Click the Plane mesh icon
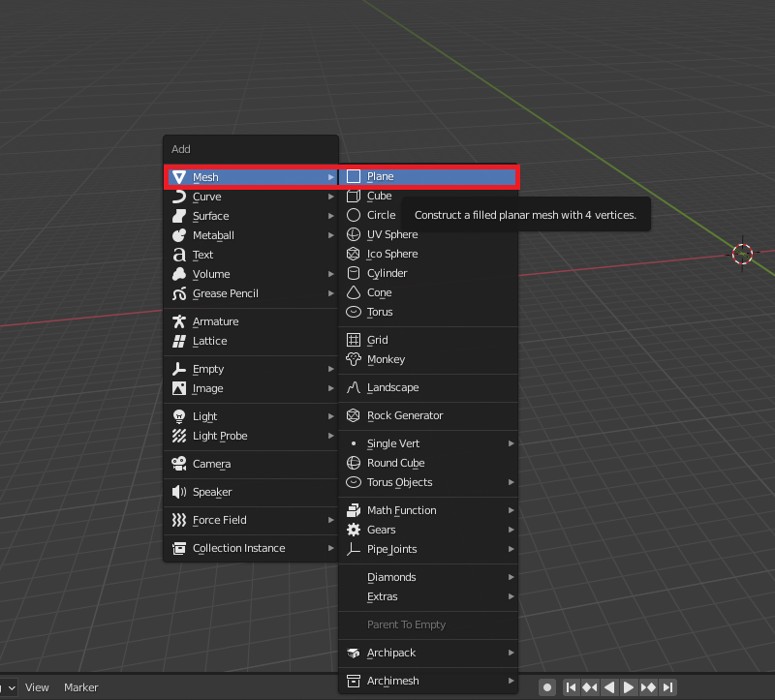The height and width of the screenshot is (700, 775). 354,177
